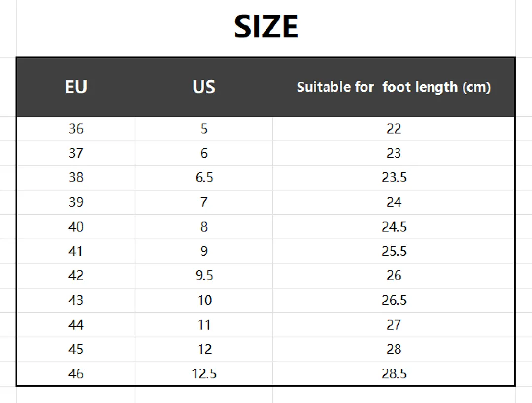Click the 25.5 foot length cell

click(394, 251)
